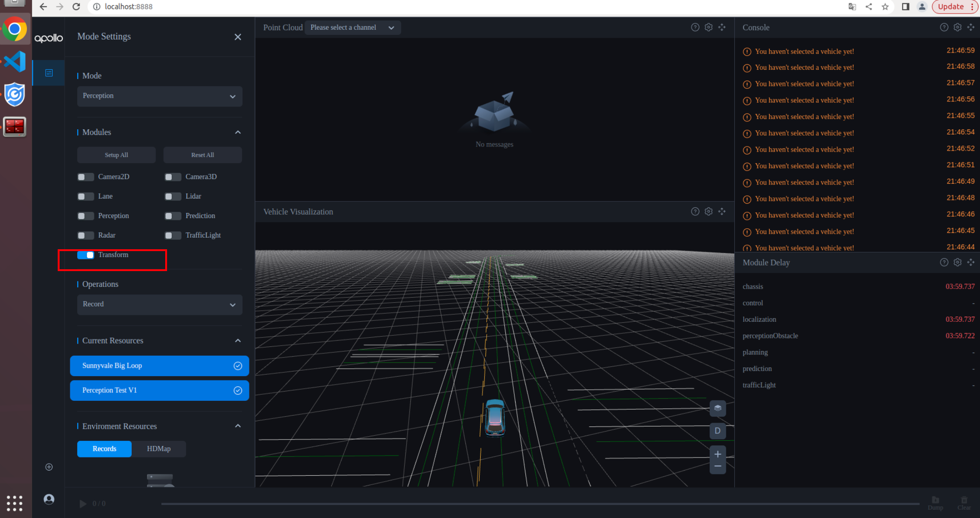Open Module Delay settings gear

pos(957,262)
